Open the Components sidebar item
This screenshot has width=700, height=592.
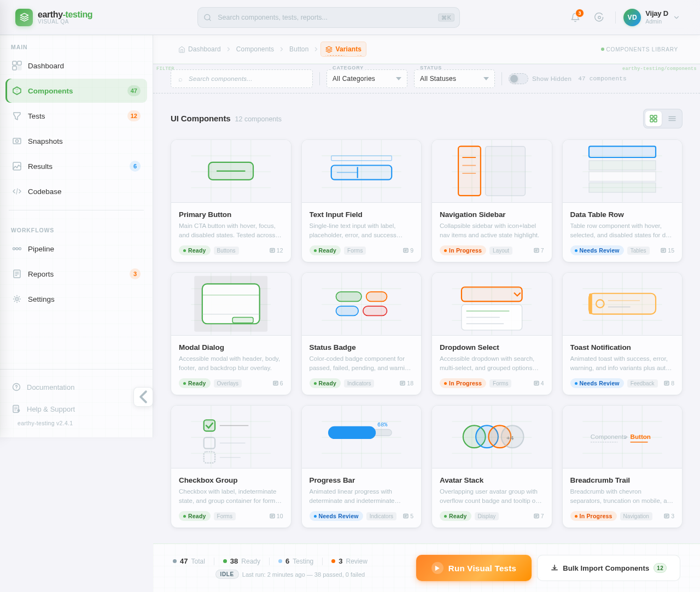coord(77,91)
